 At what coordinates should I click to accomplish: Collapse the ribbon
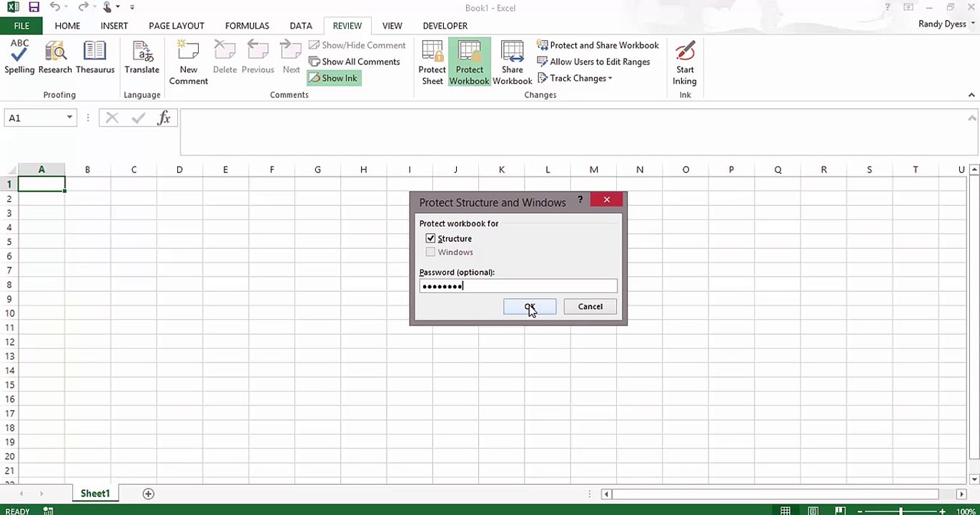[971, 95]
